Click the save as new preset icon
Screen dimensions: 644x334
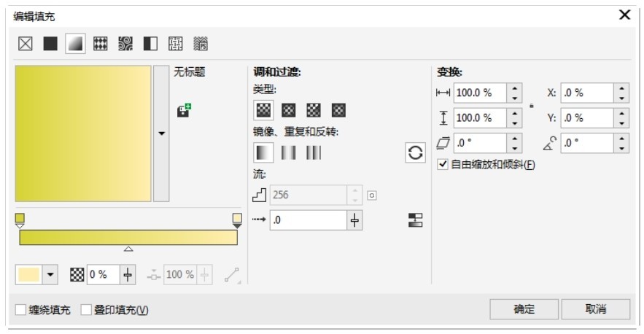coord(184,110)
